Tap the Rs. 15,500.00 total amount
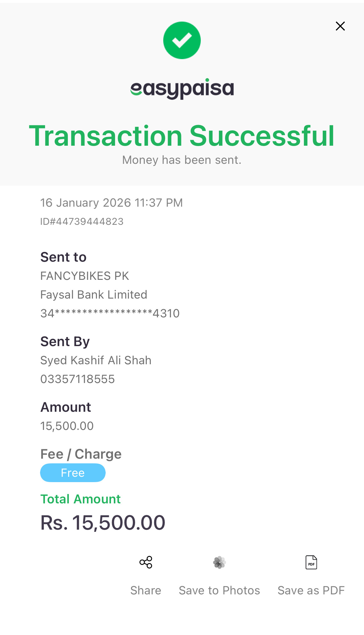 (103, 523)
